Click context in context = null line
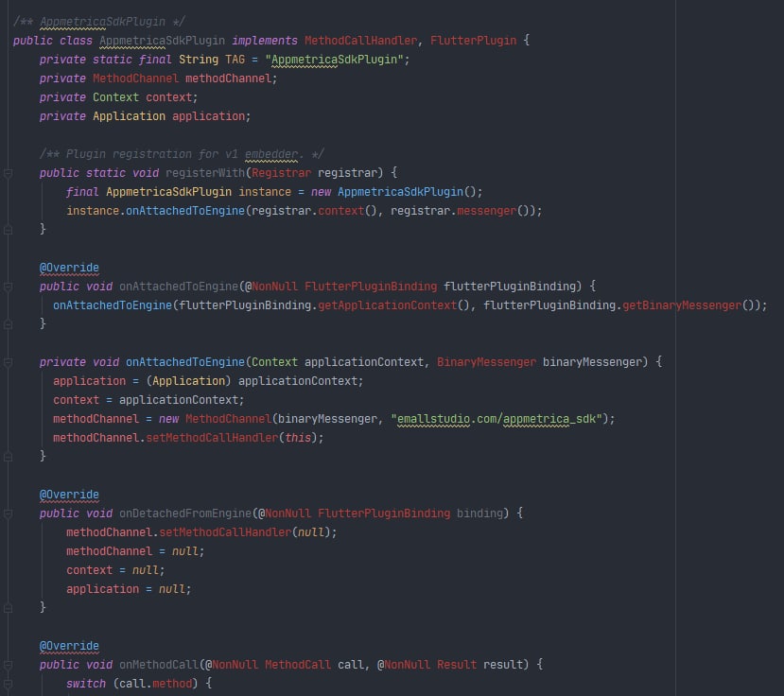 (90, 570)
